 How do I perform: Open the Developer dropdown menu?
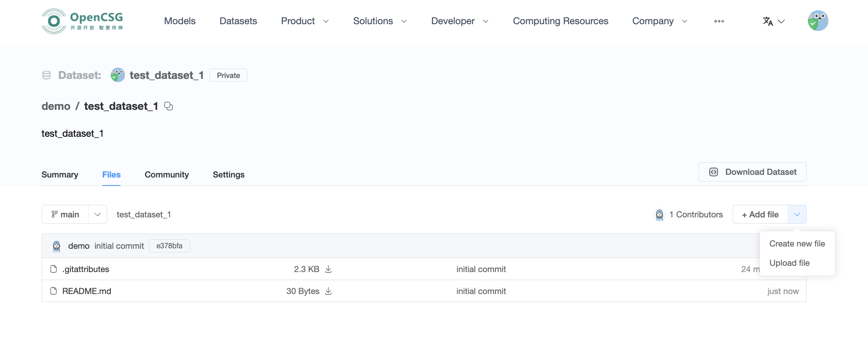pos(460,21)
